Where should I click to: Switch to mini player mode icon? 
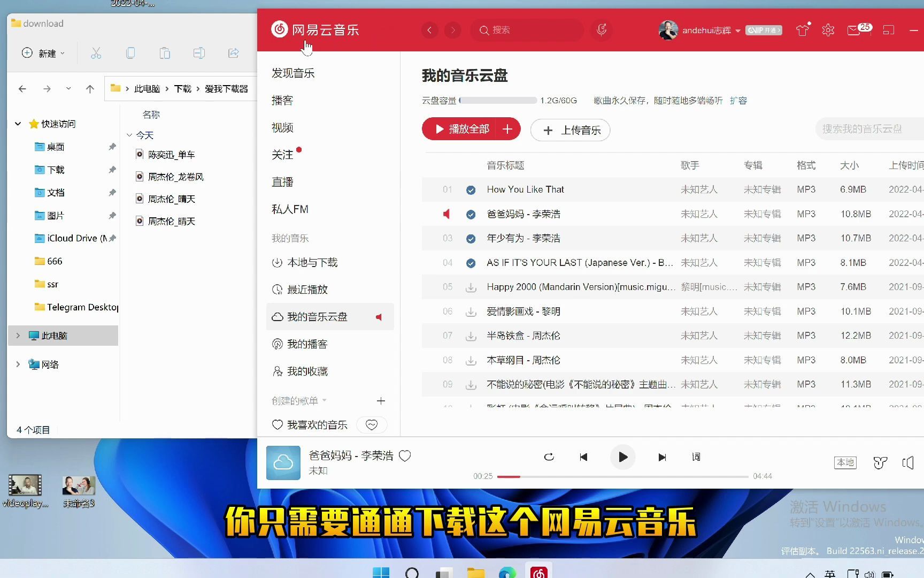pyautogui.click(x=889, y=30)
